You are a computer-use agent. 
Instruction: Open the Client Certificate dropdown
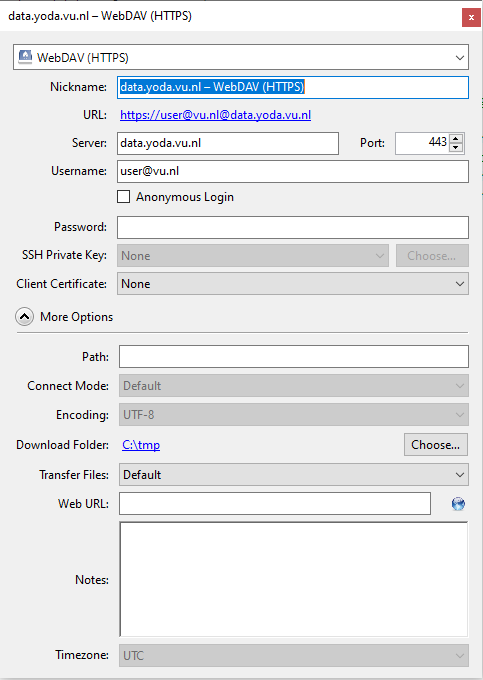tap(293, 284)
